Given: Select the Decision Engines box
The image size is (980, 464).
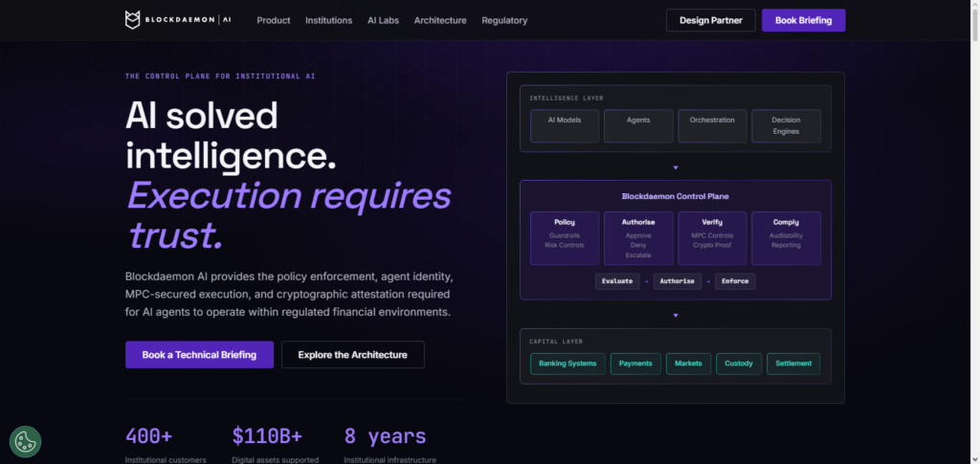Looking at the screenshot, I should click(786, 126).
